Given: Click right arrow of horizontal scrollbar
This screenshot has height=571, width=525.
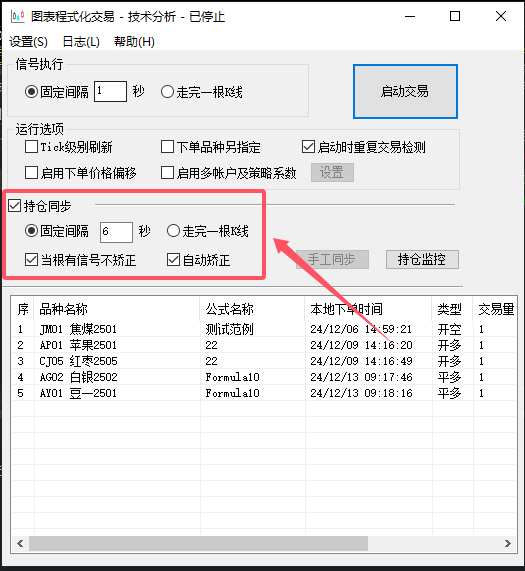Looking at the screenshot, I should coord(508,544).
